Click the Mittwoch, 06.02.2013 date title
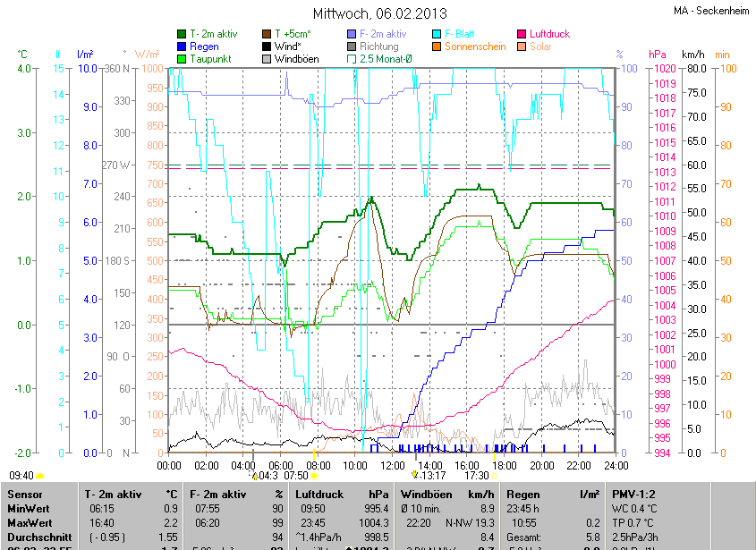Screen dimensions: 756x550 pos(377,13)
